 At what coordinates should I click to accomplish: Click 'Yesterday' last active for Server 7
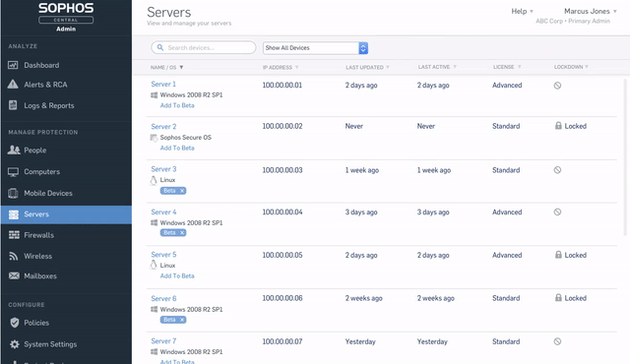coord(432,341)
